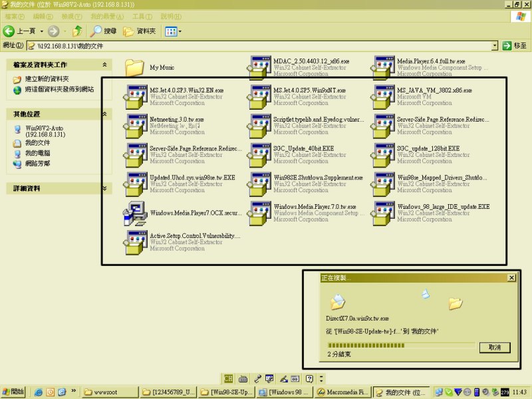Go back with the 上一頁 arrow button
Screen dimensions: 532x399
tap(19, 31)
